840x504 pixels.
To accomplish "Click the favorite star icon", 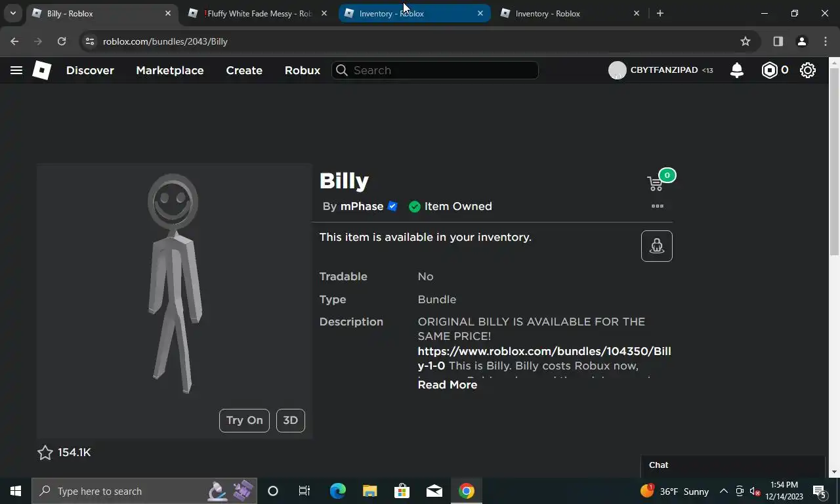I will click(45, 452).
